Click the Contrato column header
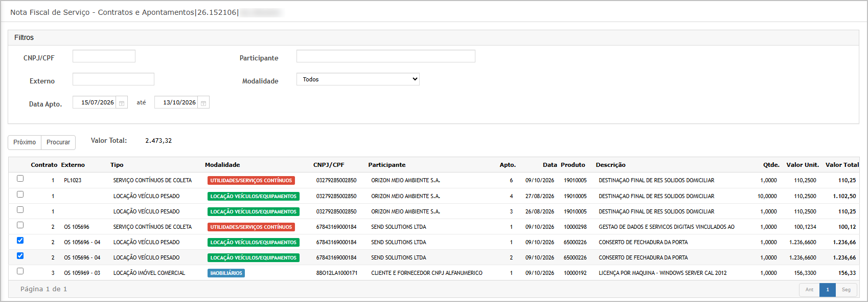Image resolution: width=868 pixels, height=302 pixels. (44, 165)
